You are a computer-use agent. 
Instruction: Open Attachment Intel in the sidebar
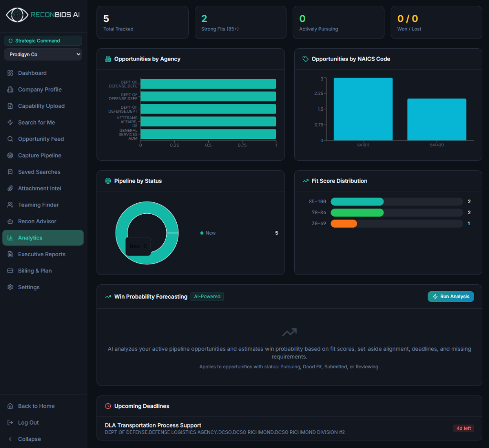(x=43, y=188)
